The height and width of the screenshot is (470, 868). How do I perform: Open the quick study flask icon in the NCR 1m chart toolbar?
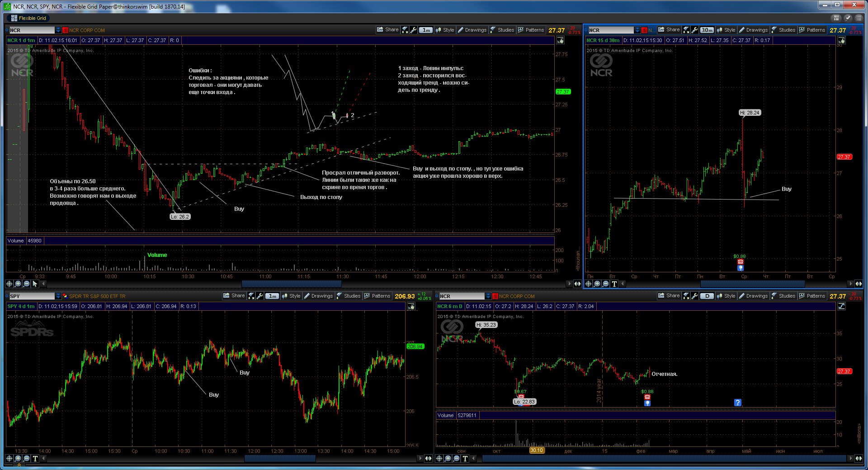[x=405, y=30]
